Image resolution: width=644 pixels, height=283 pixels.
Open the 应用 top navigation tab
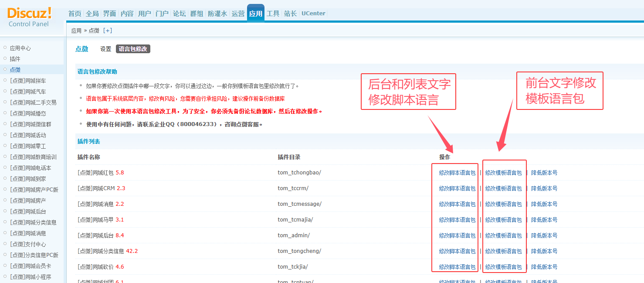[255, 14]
